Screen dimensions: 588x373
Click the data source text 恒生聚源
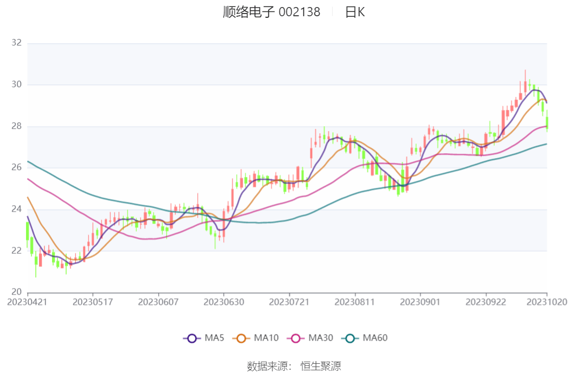pyautogui.click(x=321, y=366)
